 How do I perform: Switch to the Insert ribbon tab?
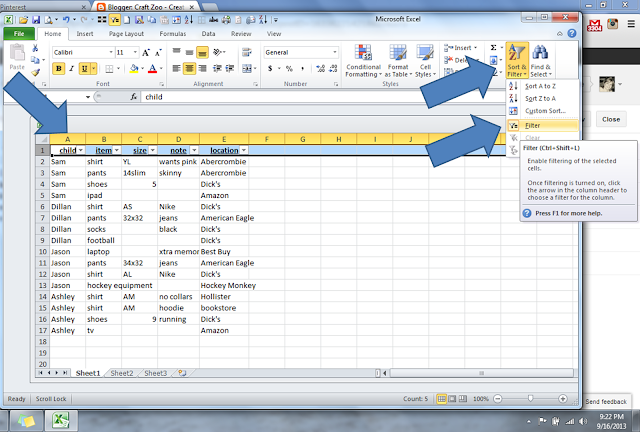[x=85, y=33]
